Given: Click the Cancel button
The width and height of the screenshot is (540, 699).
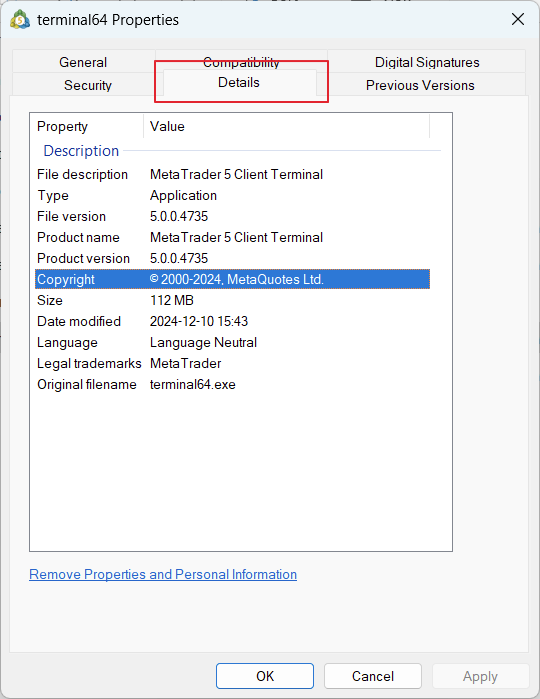Looking at the screenshot, I should [373, 676].
